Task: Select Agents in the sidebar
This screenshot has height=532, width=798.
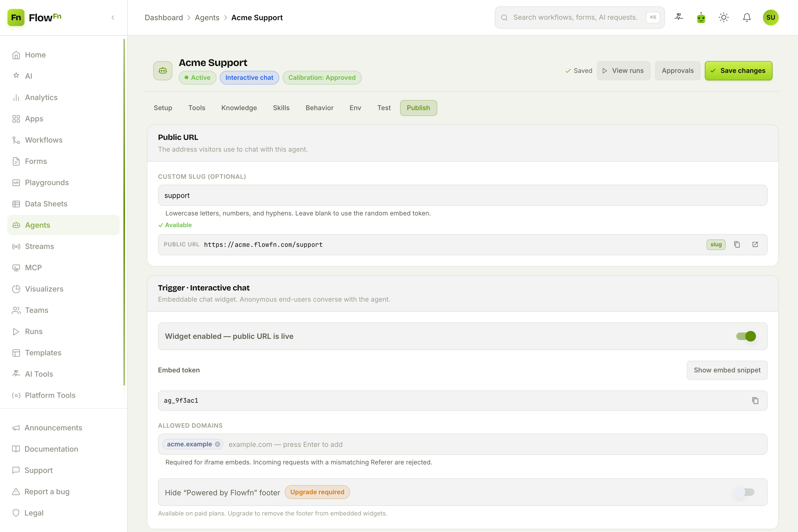Action: (x=64, y=225)
